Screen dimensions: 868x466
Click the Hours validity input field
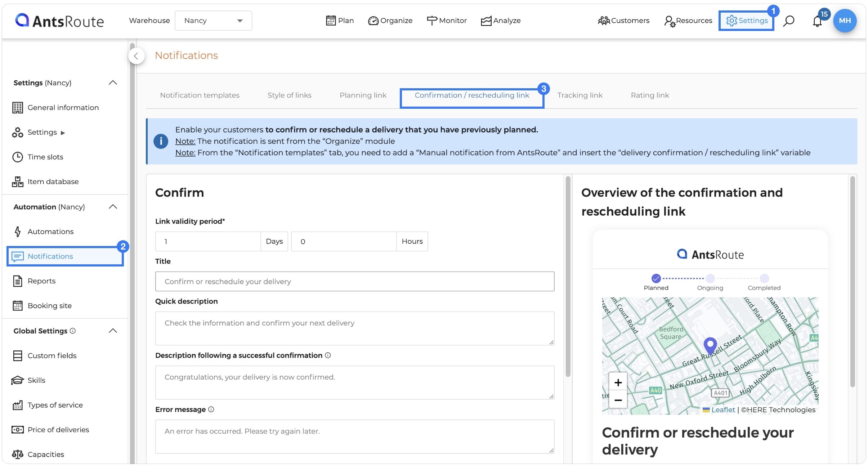coord(344,241)
